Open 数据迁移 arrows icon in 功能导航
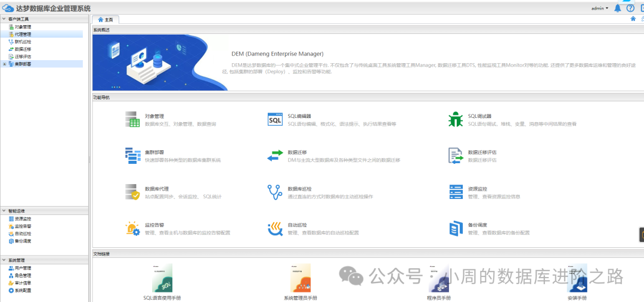Screen dimensions: 644x302 pos(275,156)
